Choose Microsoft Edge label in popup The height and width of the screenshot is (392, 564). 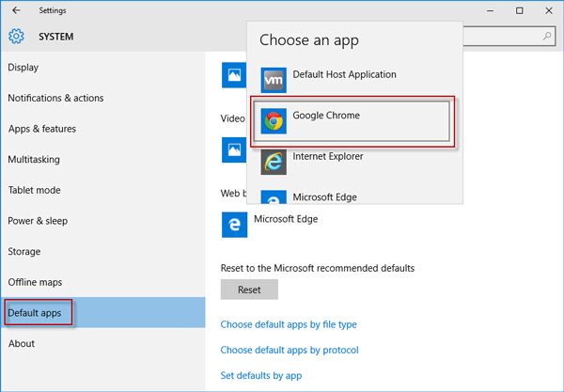(325, 197)
